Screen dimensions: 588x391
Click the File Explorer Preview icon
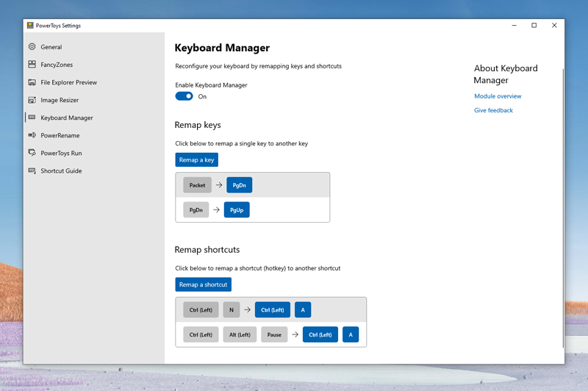click(32, 82)
